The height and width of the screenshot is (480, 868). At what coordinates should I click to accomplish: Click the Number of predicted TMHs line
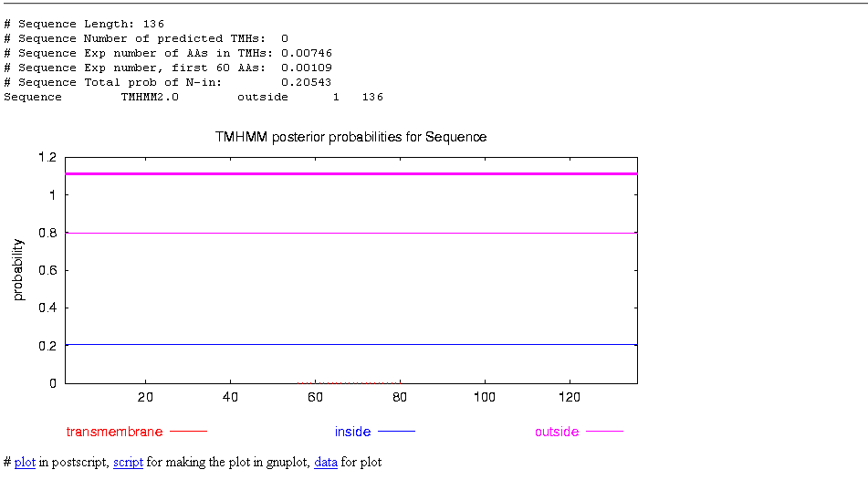(x=146, y=38)
